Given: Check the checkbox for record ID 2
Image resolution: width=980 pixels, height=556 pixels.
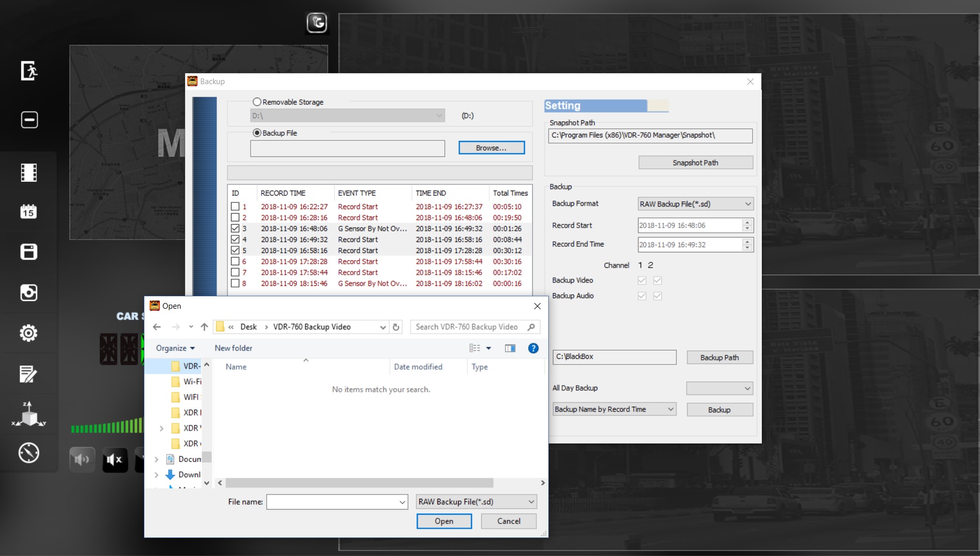Looking at the screenshot, I should coord(235,217).
